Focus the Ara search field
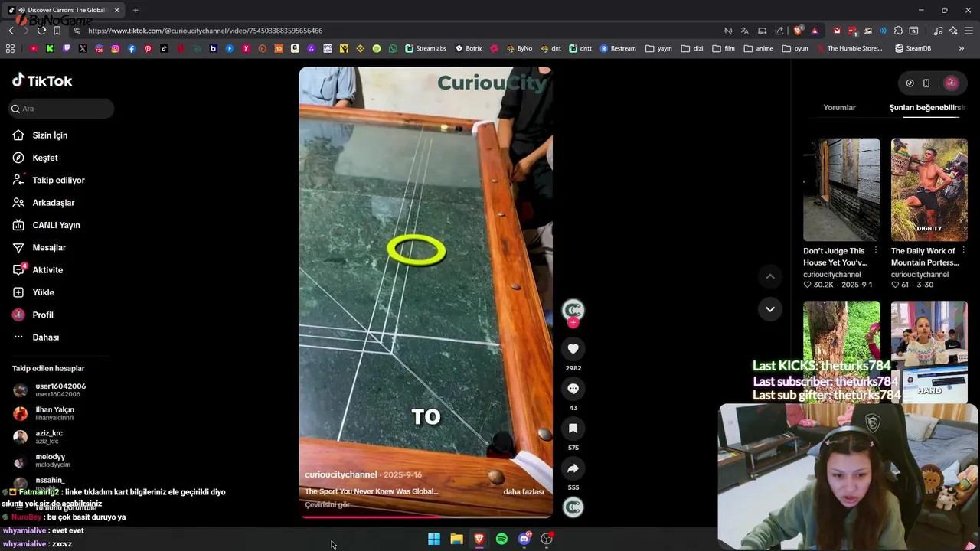The width and height of the screenshot is (980, 551). pos(61,109)
